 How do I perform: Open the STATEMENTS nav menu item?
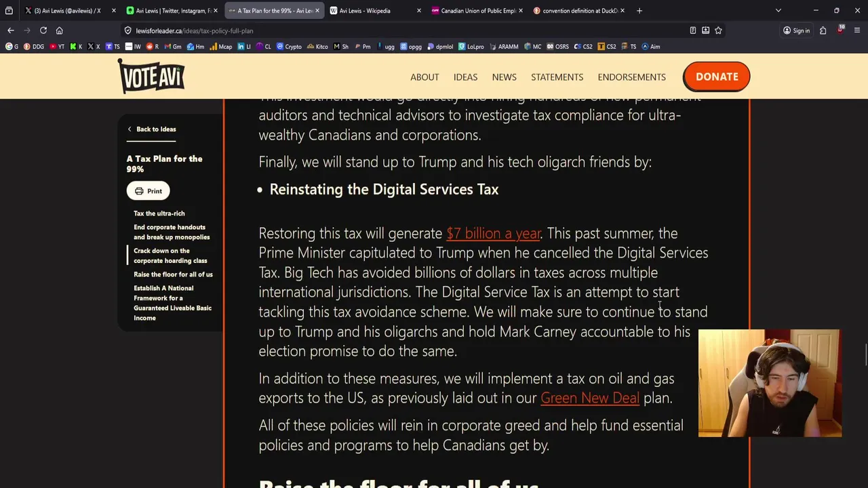click(557, 77)
